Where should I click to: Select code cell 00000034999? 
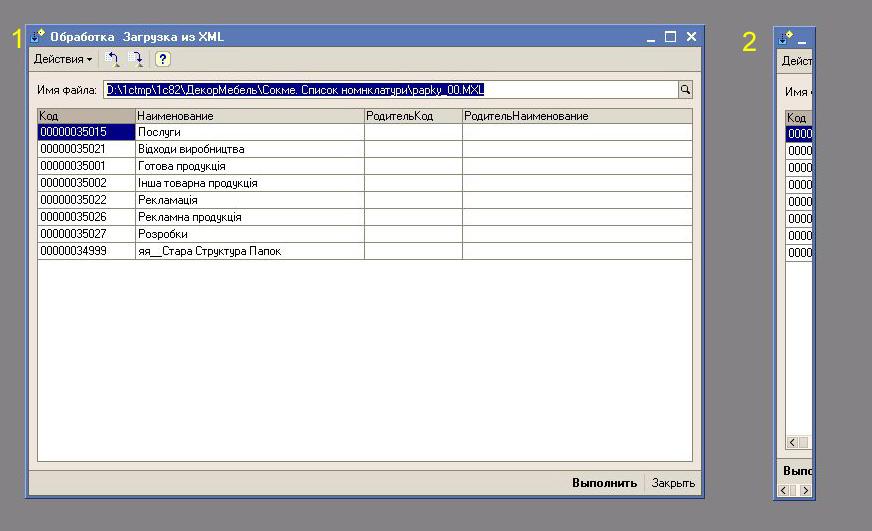coord(86,251)
